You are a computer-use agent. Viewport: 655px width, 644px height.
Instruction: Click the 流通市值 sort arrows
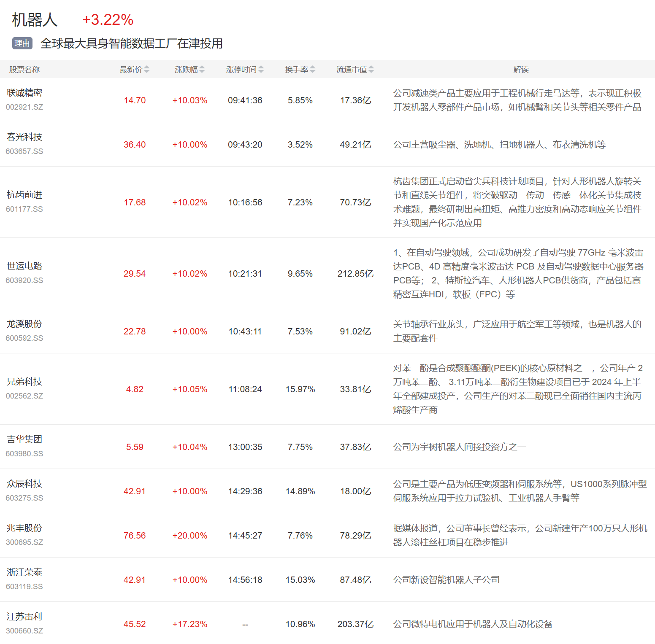(371, 70)
